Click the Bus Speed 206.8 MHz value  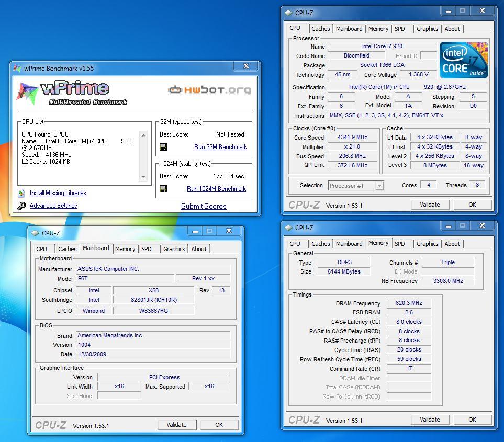coord(352,156)
